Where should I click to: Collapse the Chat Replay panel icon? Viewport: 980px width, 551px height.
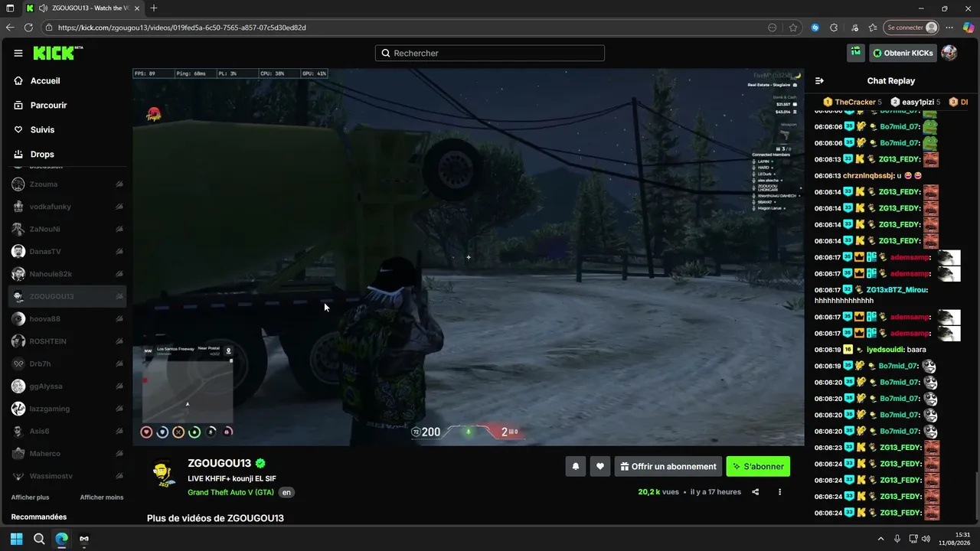(x=819, y=80)
